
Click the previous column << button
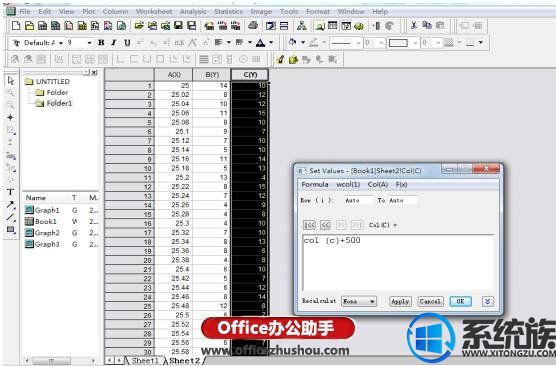[325, 225]
